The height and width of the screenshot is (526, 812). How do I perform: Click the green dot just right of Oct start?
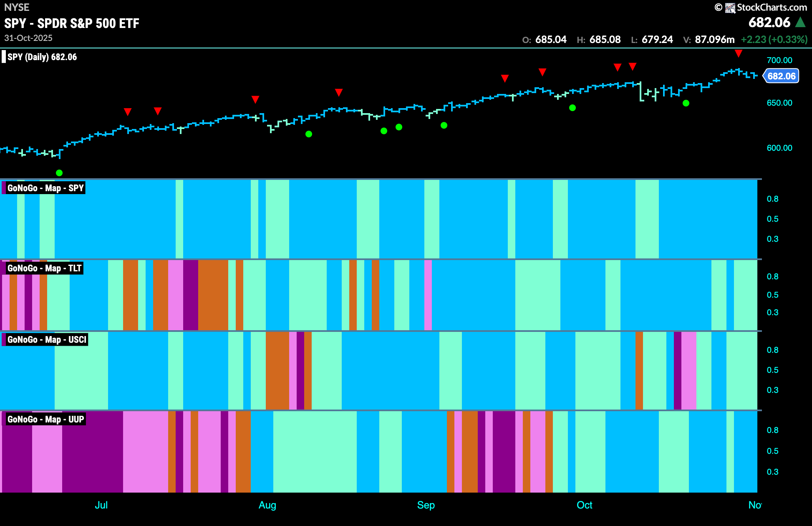[x=572, y=108]
